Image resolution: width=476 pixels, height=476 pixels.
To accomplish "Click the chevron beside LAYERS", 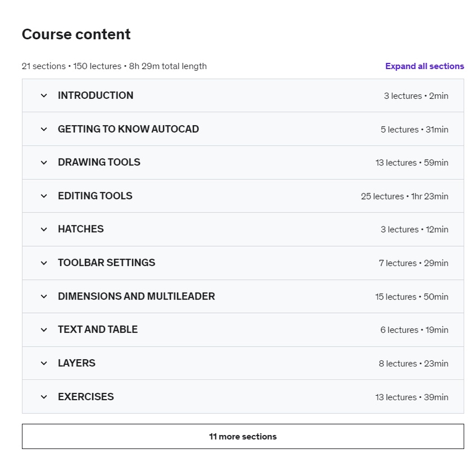I will (x=44, y=364).
